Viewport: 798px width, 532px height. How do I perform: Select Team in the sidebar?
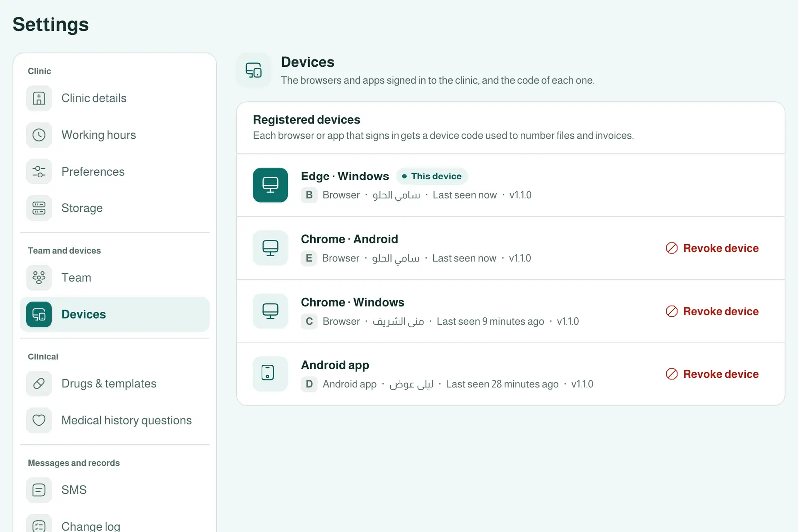click(x=115, y=277)
